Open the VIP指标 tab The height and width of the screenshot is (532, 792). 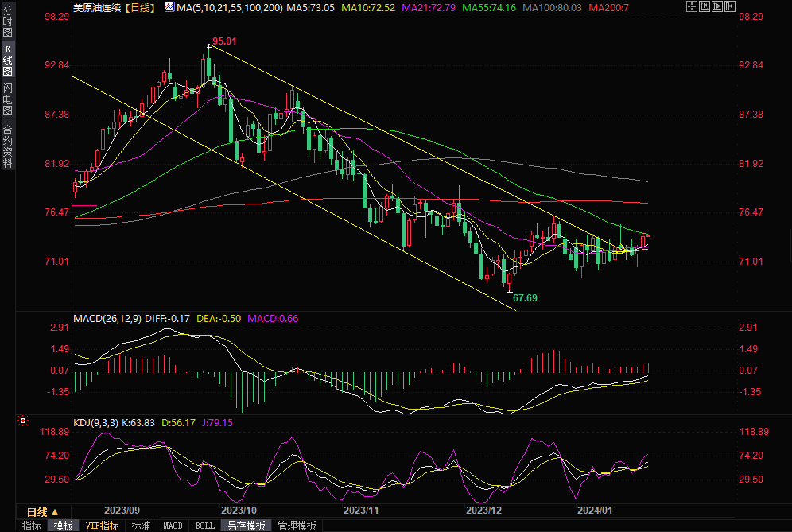102,526
